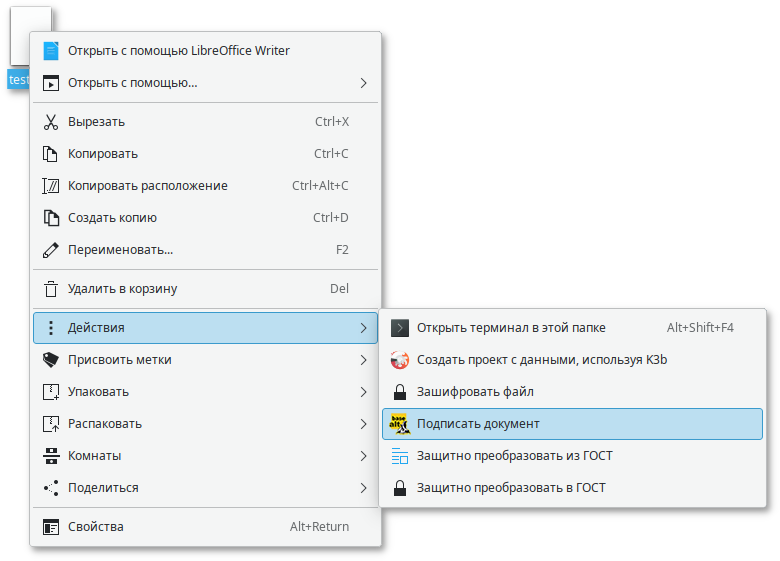
Task: Click the K3b disc icon
Action: click(399, 360)
